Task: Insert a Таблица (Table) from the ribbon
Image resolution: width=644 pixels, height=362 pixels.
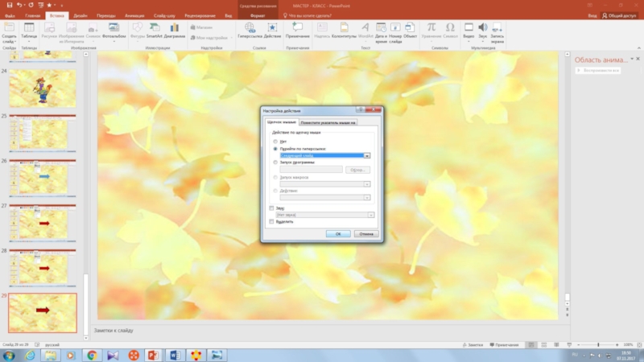Action: [x=29, y=31]
